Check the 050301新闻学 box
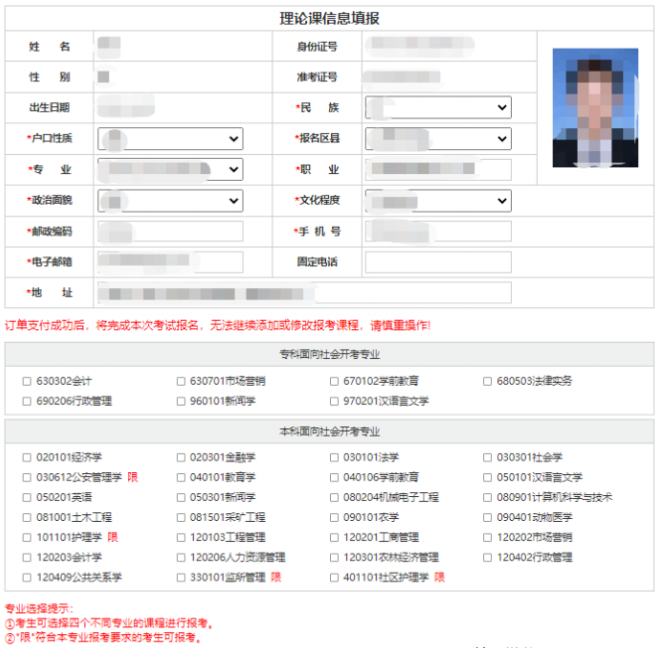The width and height of the screenshot is (655, 648). point(181,498)
